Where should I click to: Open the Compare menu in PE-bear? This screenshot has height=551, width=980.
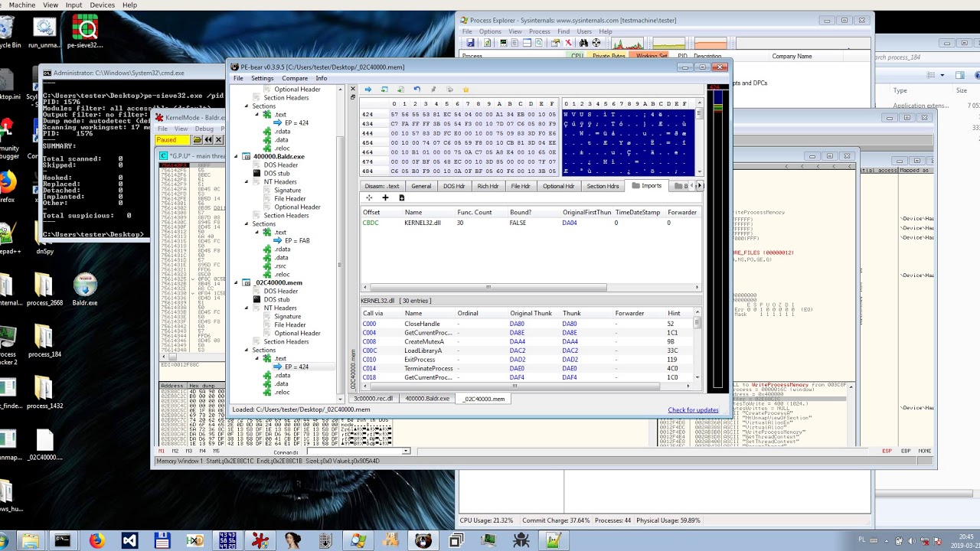(x=295, y=78)
